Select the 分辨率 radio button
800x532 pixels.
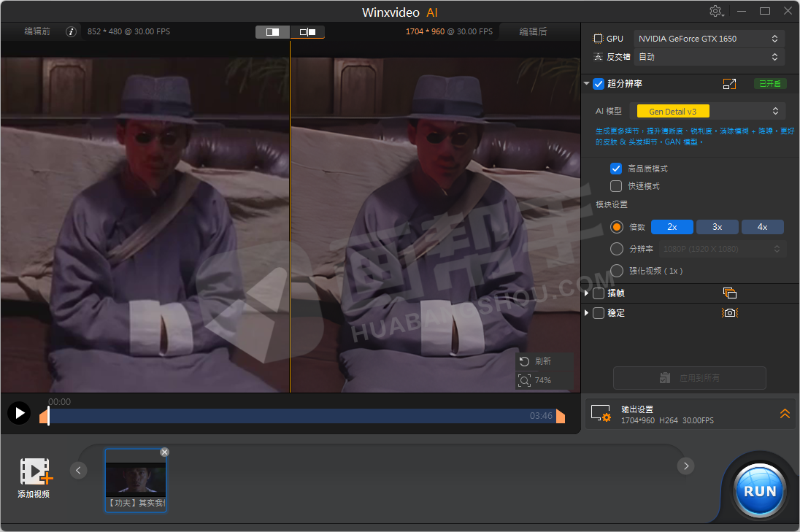(616, 249)
